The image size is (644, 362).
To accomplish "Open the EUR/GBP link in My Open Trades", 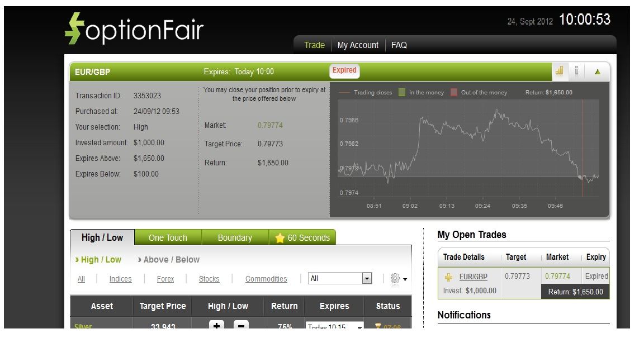I will 473,277.
